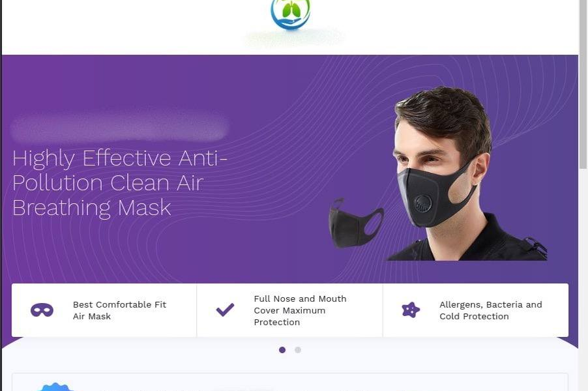Click the Highly Effective Anti-Pollution headline
588x391 pixels.
120,183
